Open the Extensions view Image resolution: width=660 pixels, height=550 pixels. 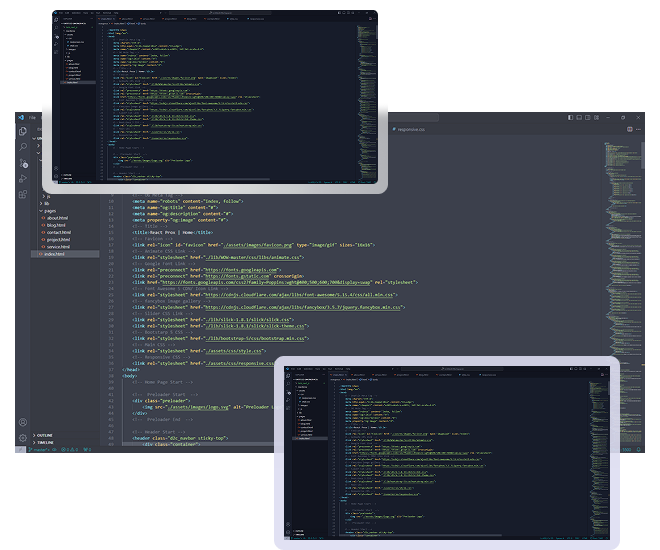(x=22, y=196)
